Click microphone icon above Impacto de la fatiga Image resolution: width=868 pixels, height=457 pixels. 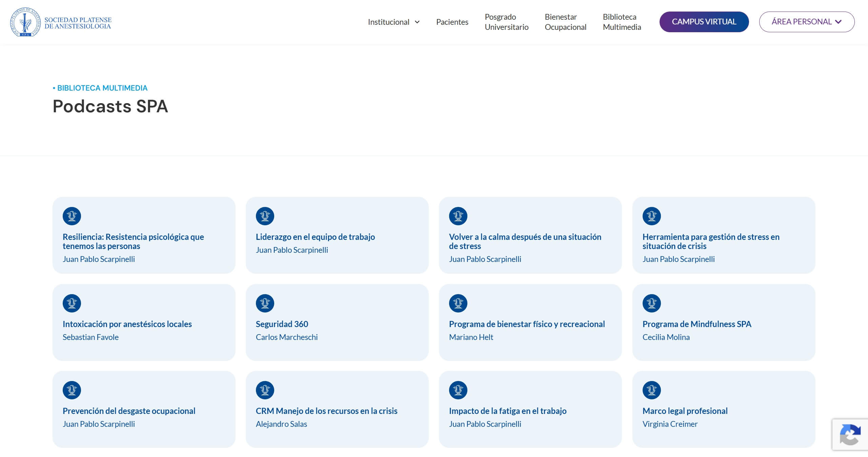458,390
